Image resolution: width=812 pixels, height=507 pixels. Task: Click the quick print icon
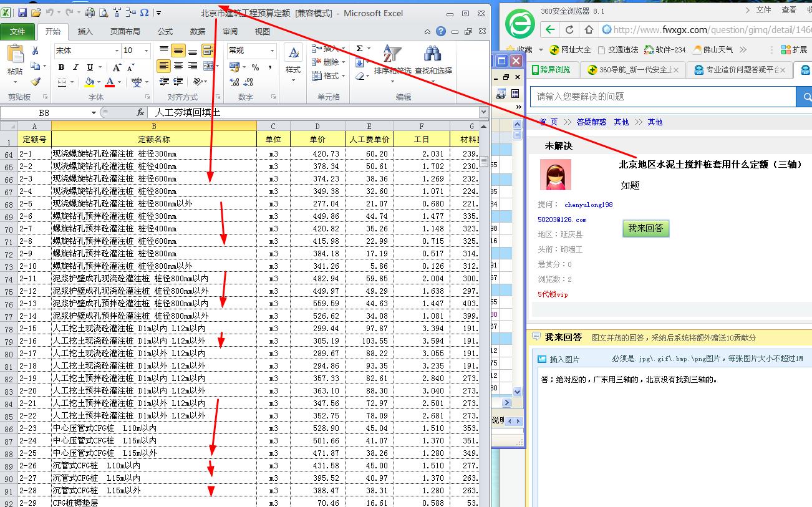tap(90, 12)
